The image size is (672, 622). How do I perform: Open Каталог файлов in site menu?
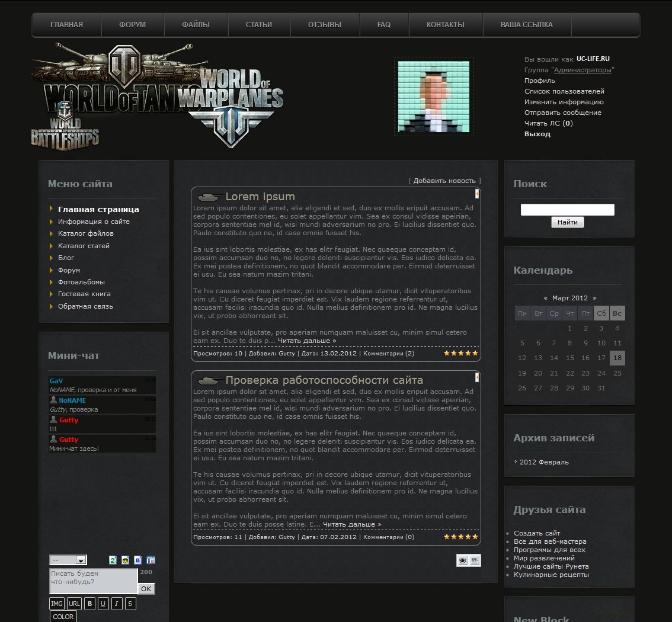[86, 233]
